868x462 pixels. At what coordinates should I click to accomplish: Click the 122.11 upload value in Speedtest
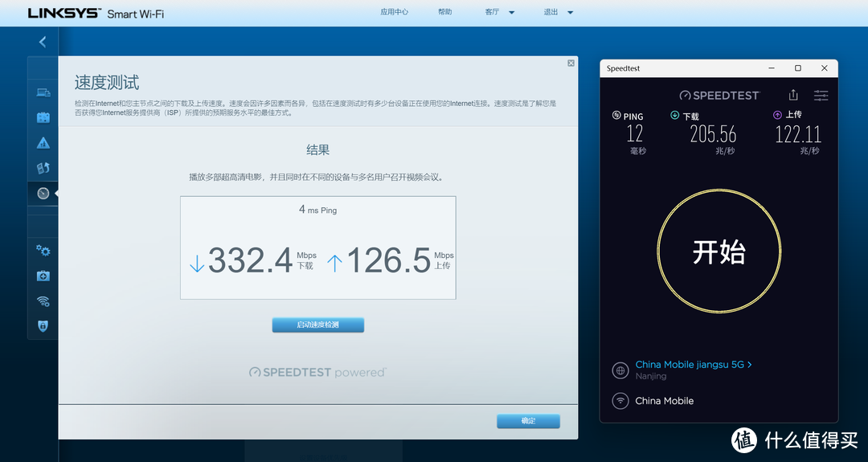[798, 134]
